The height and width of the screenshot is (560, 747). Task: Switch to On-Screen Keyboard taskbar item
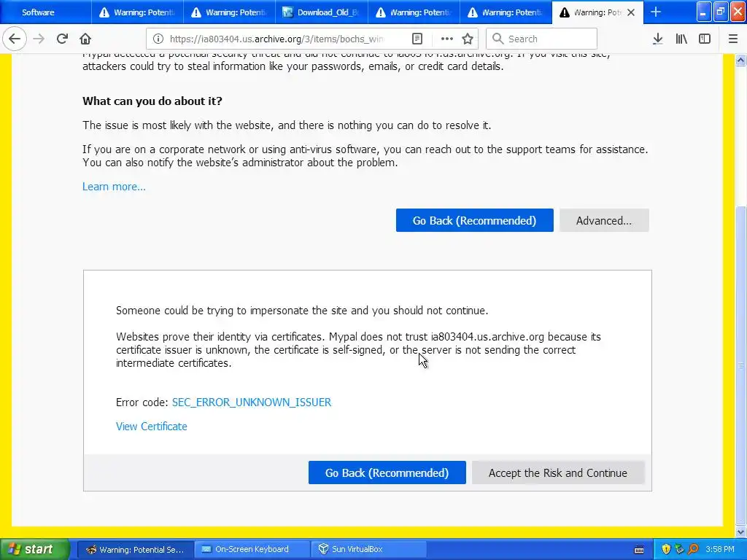click(252, 550)
